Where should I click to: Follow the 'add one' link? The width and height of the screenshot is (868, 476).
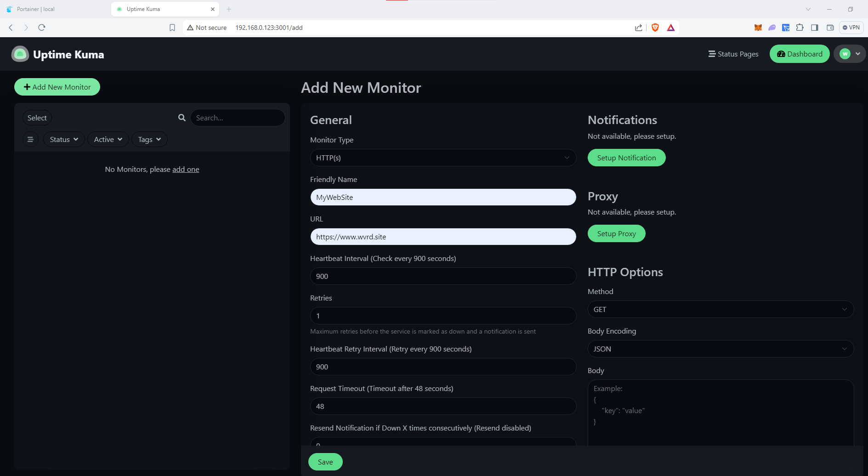pyautogui.click(x=186, y=169)
